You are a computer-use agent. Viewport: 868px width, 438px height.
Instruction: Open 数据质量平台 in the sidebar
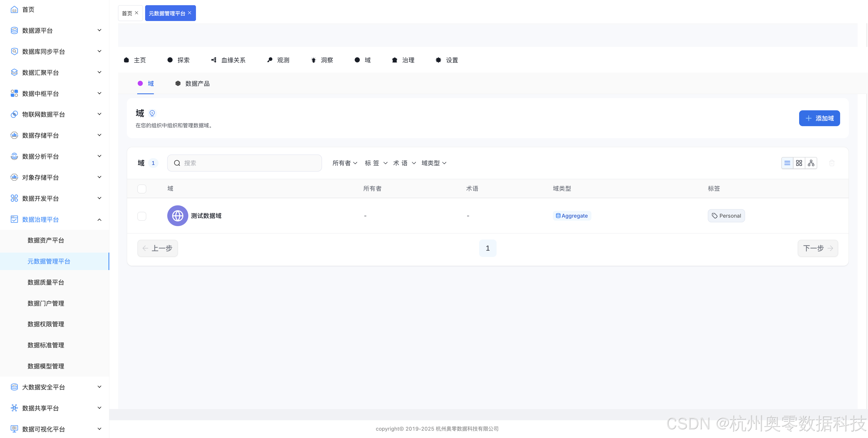point(46,282)
